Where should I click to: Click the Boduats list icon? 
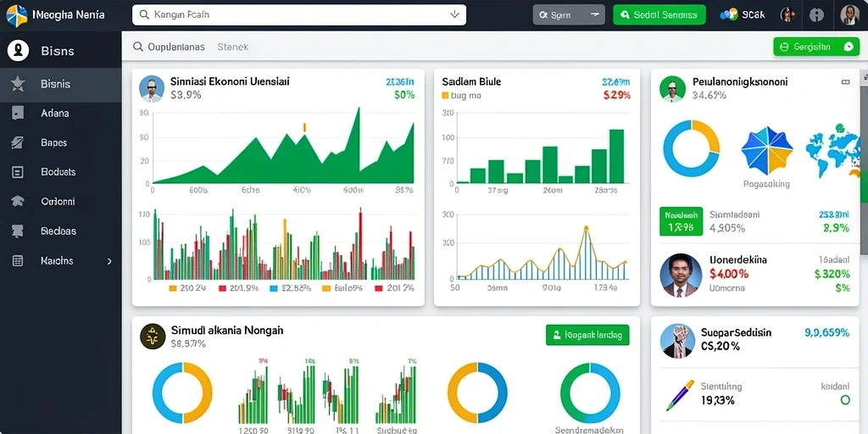(x=18, y=172)
